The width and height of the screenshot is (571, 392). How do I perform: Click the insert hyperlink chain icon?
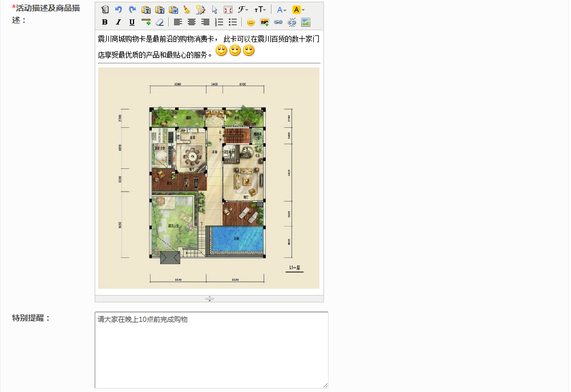(x=278, y=22)
